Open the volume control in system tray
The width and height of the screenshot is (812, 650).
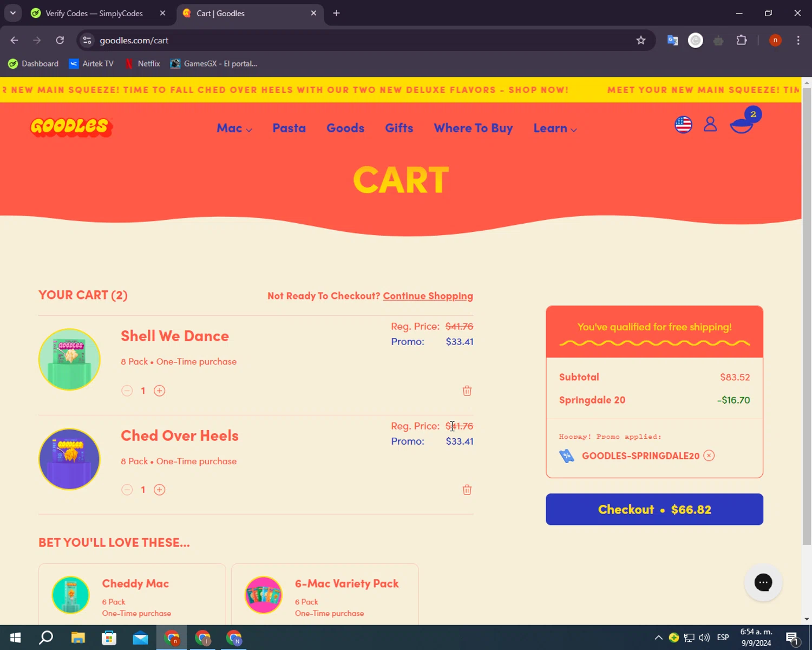704,638
